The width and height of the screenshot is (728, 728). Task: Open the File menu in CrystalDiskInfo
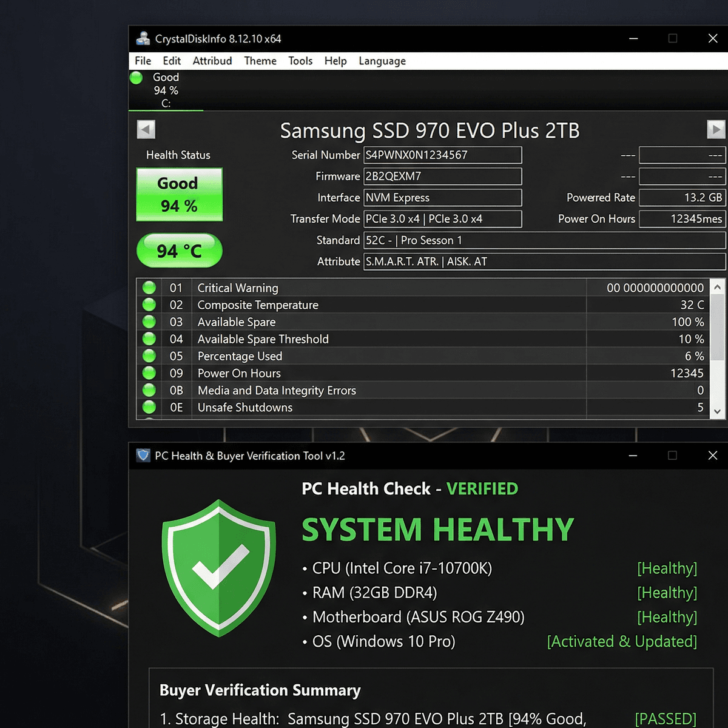pyautogui.click(x=143, y=61)
